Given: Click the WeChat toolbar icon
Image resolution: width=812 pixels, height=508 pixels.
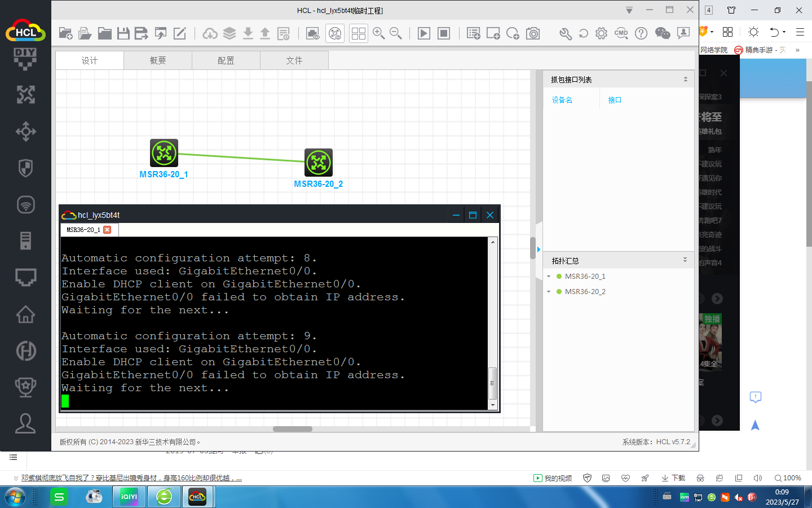Looking at the screenshot, I should click(x=663, y=33).
